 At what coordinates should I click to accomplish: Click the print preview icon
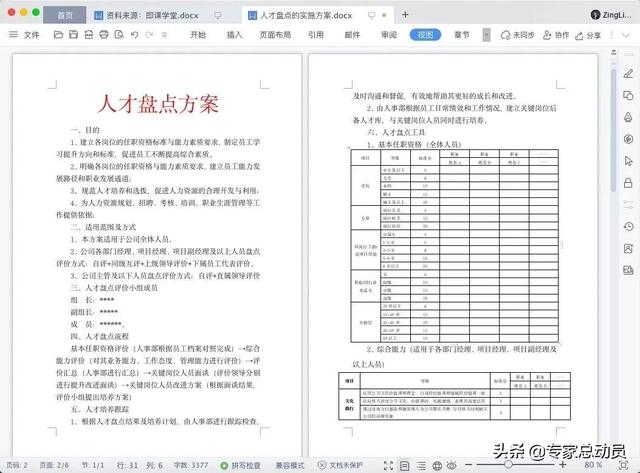click(119, 35)
